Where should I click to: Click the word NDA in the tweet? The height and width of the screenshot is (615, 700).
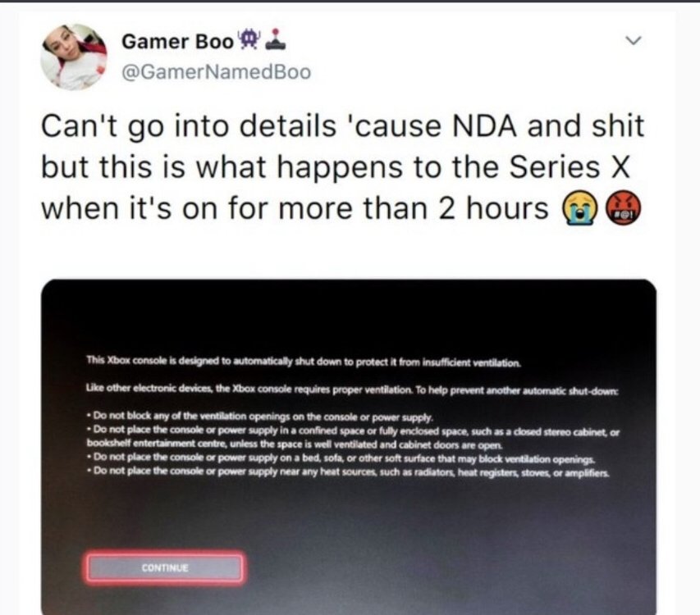(485, 125)
